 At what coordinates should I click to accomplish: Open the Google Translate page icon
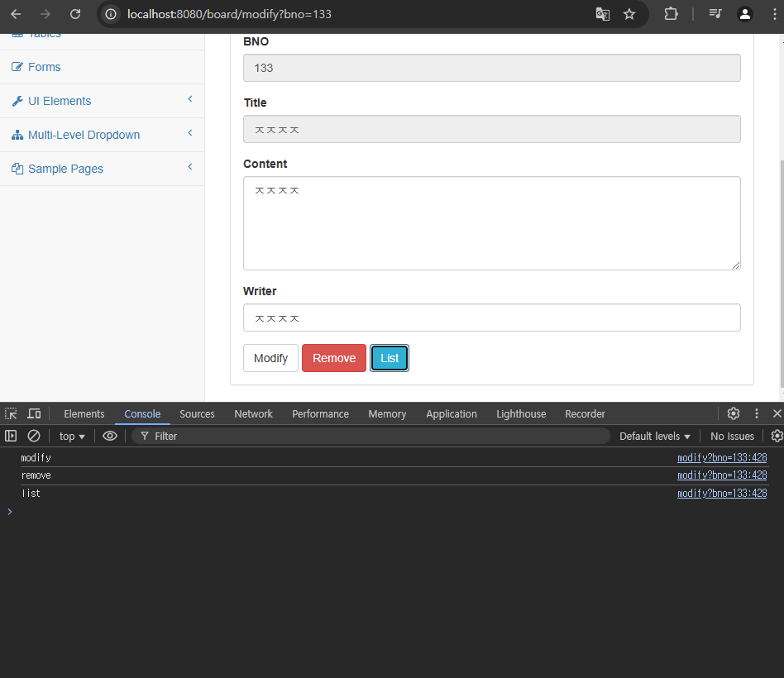(603, 14)
